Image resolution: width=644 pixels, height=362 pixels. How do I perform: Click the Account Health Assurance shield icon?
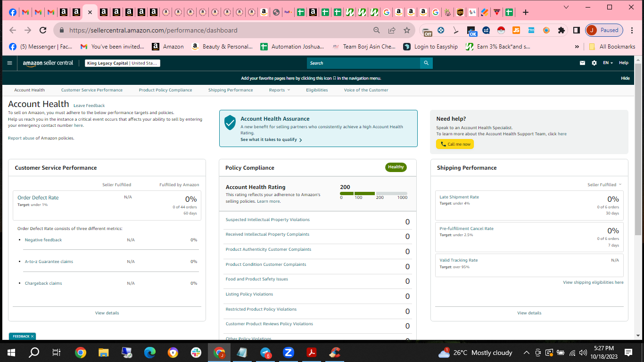click(x=230, y=122)
